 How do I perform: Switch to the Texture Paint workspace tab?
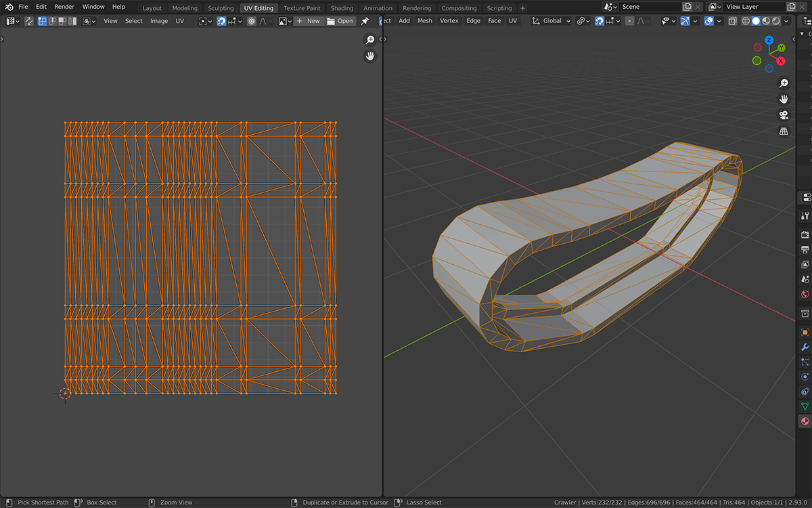[x=303, y=8]
